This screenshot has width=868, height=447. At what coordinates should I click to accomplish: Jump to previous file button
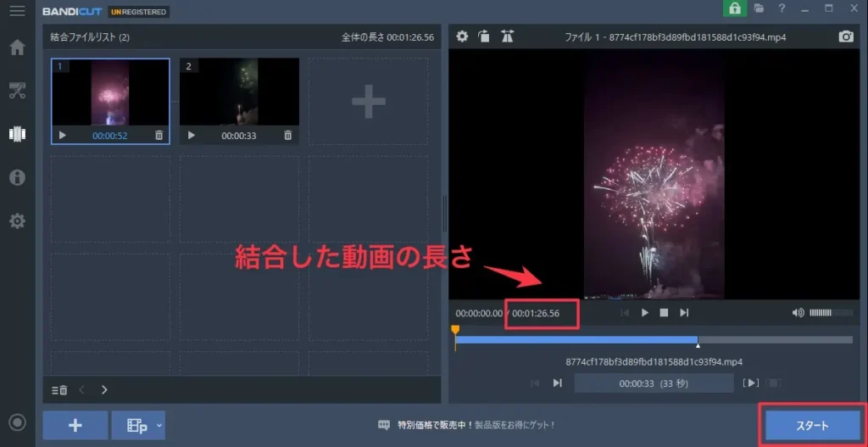click(535, 383)
